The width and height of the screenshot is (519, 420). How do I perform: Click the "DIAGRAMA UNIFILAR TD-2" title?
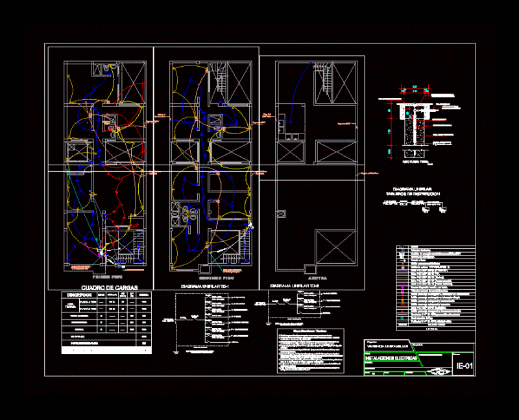point(295,285)
